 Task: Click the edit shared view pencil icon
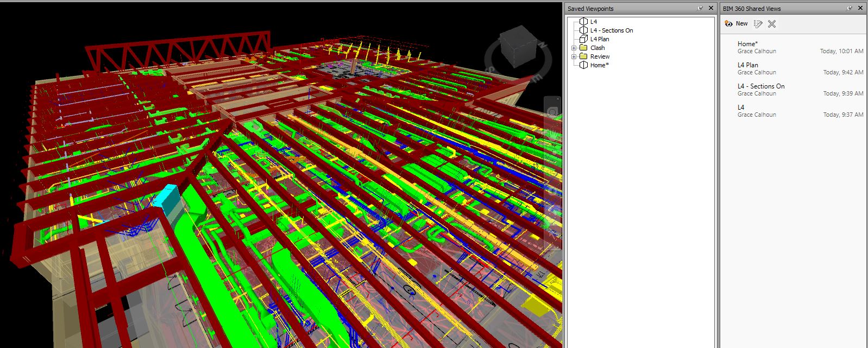pos(758,24)
